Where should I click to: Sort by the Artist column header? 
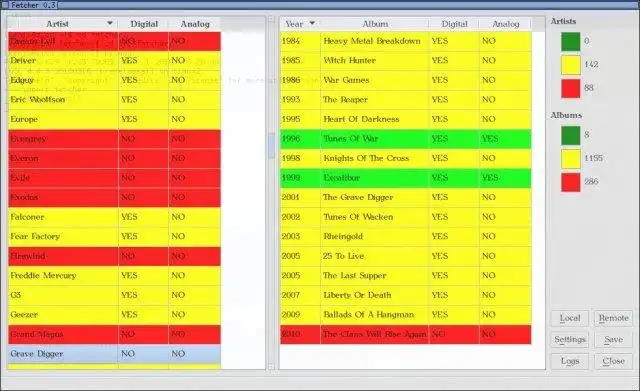(x=63, y=24)
